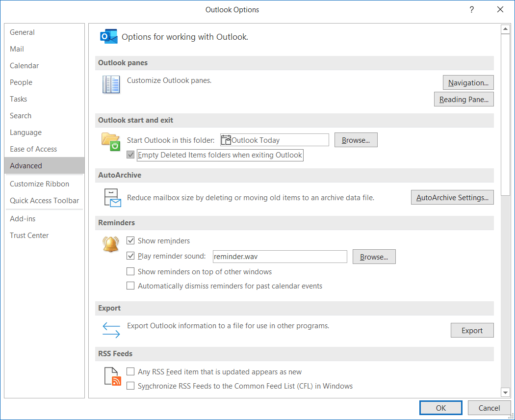Click the vertical scrollbar thumb

[x=505, y=115]
